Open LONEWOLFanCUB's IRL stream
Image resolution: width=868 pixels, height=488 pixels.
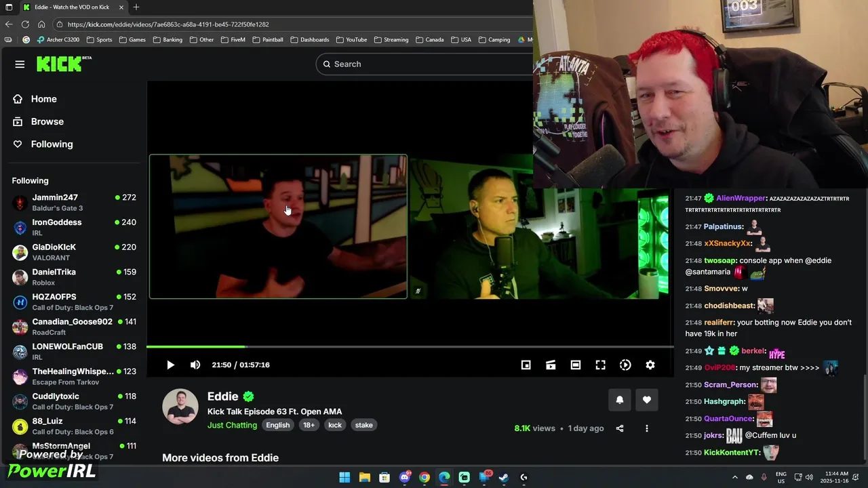coord(74,351)
